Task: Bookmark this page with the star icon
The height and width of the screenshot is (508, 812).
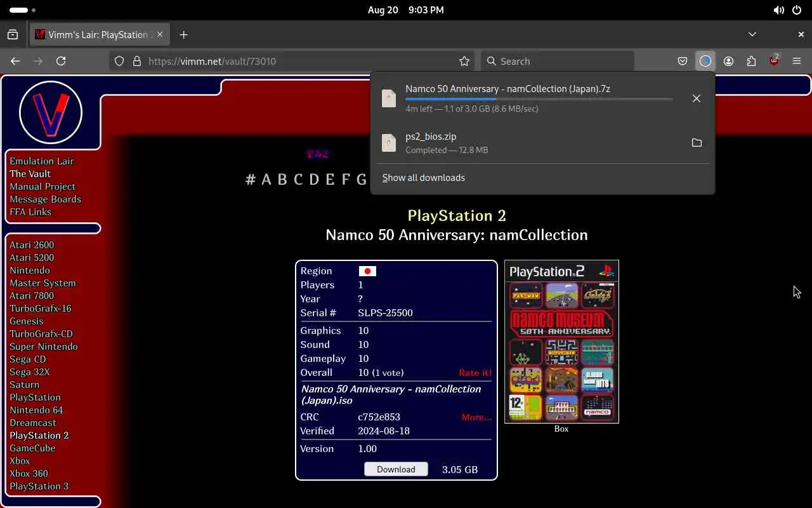Action: pyautogui.click(x=464, y=61)
